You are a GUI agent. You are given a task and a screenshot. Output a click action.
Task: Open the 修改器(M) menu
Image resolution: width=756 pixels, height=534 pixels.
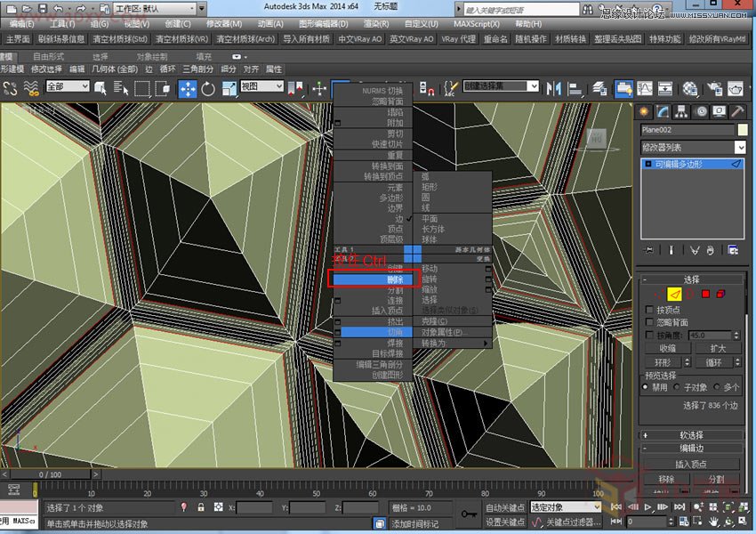coord(224,24)
